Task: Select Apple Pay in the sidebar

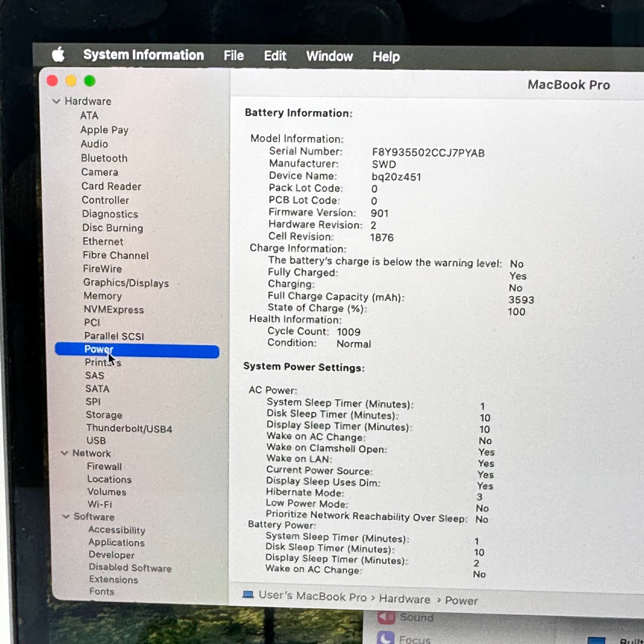Action: pyautogui.click(x=104, y=130)
